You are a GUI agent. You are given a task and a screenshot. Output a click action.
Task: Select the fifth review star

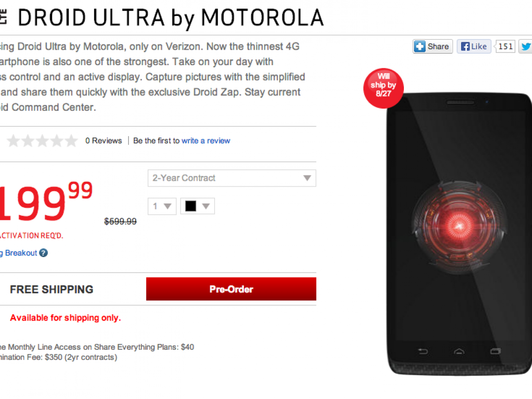(71, 141)
